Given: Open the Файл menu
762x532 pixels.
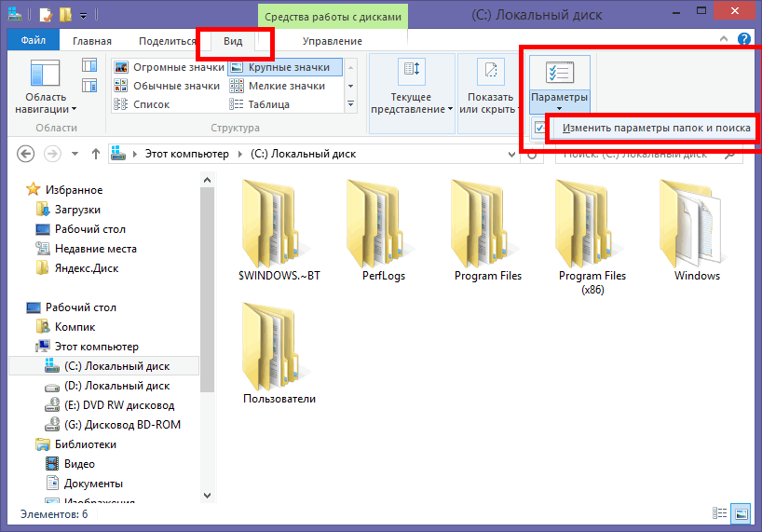Looking at the screenshot, I should click(x=33, y=40).
